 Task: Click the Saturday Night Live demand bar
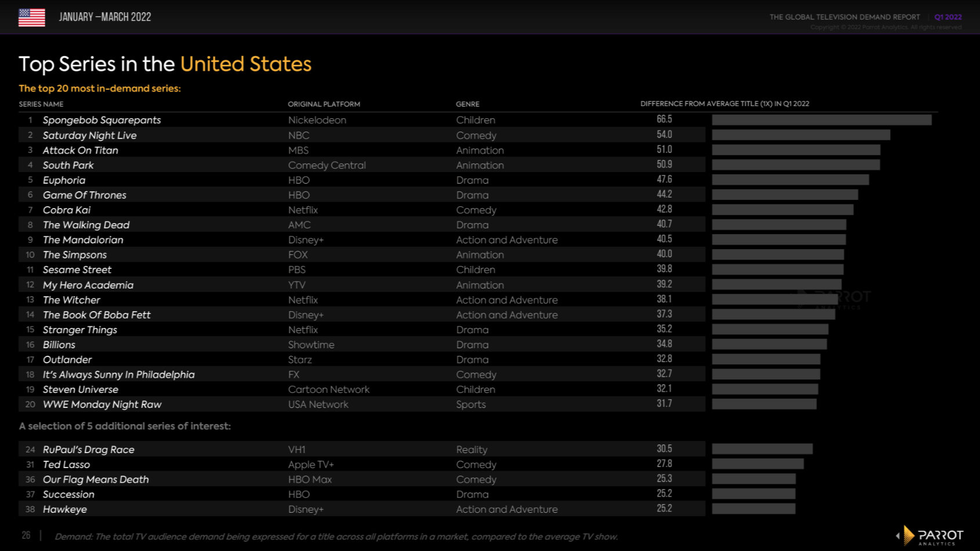(801, 135)
